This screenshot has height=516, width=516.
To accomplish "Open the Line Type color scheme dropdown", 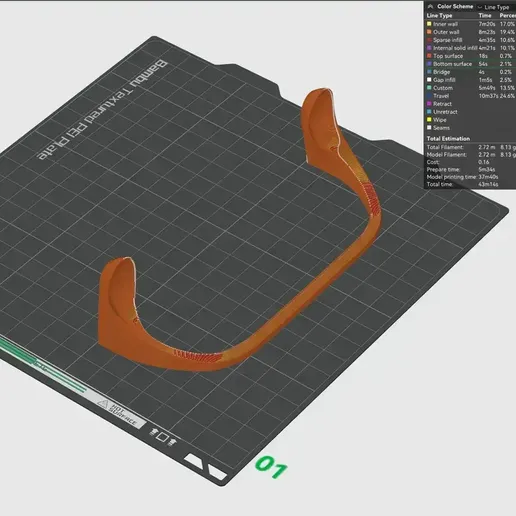I will (496, 7).
